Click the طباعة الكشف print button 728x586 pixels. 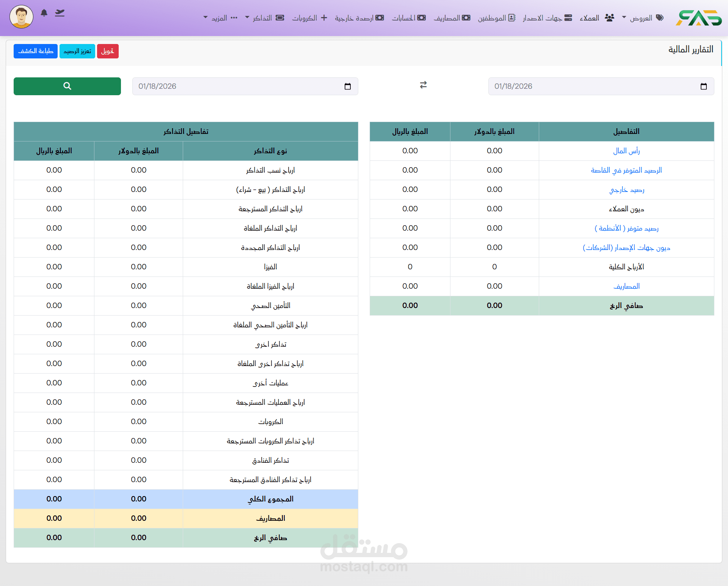pyautogui.click(x=36, y=51)
